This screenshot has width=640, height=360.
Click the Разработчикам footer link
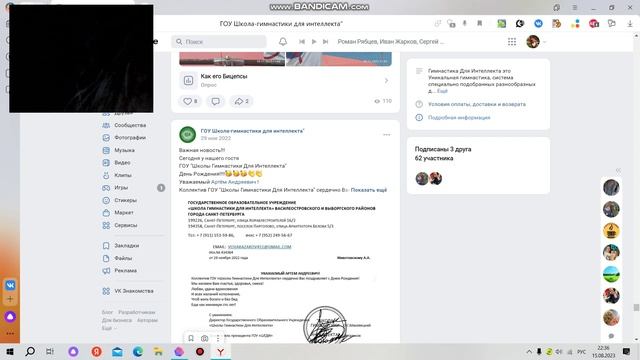pos(137,312)
